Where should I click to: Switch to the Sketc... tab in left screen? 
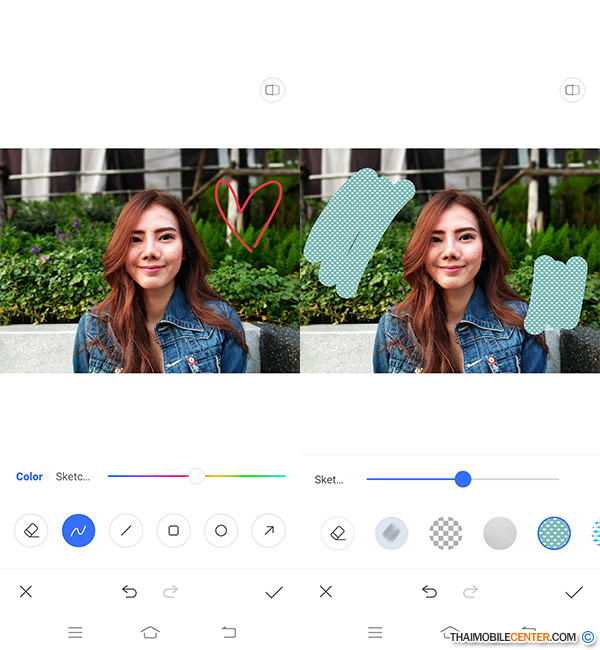coord(73,477)
